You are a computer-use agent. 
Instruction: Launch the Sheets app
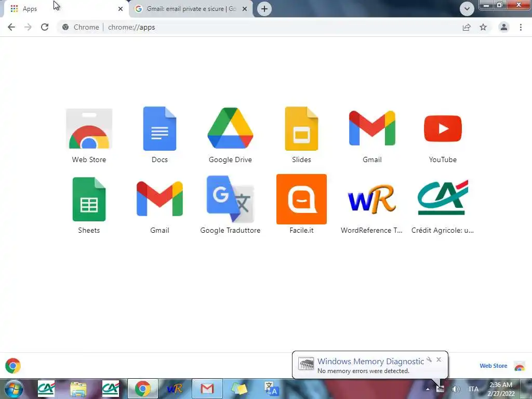[89, 199]
